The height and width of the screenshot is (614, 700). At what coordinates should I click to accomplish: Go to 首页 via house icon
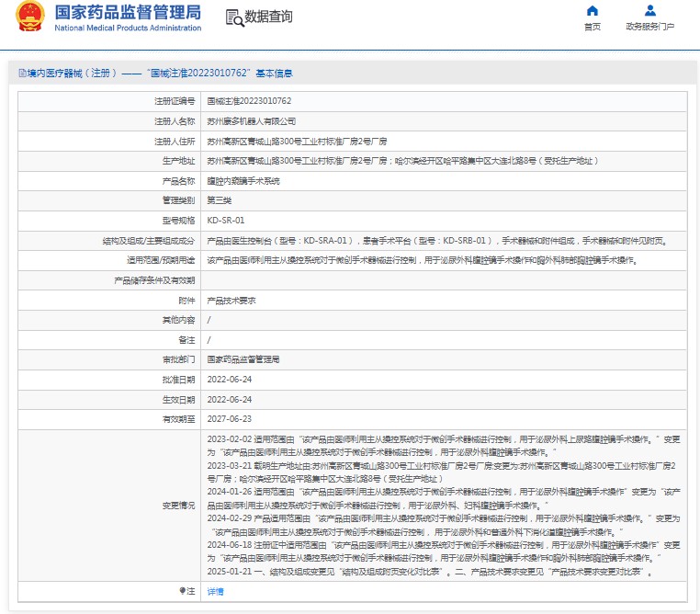(x=592, y=11)
